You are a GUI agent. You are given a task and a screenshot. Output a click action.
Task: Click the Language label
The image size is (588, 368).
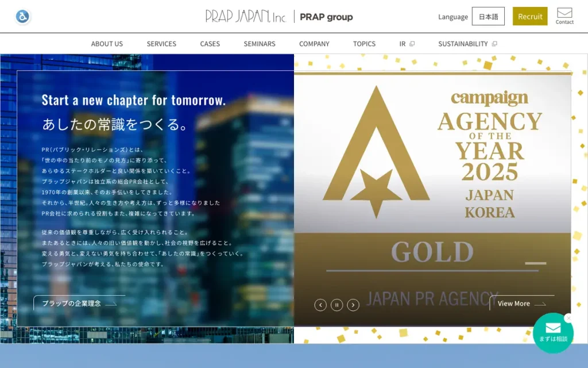[x=453, y=17]
